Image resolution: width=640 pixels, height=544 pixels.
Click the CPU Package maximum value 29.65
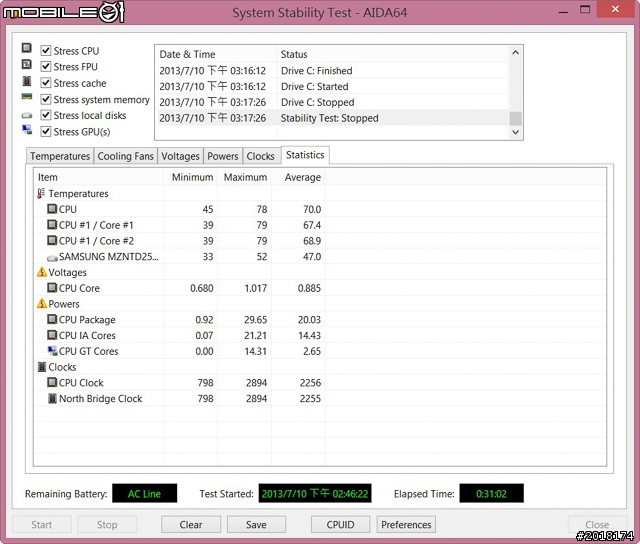pos(256,320)
